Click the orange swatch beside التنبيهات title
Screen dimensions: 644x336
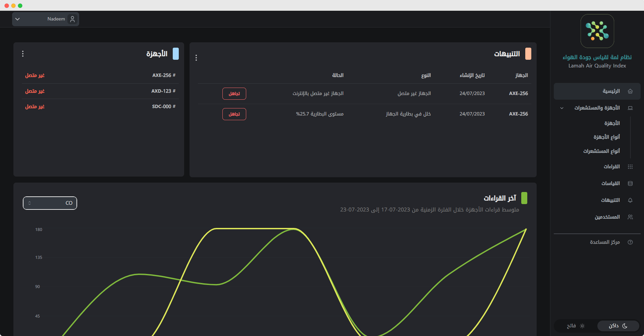point(528,54)
